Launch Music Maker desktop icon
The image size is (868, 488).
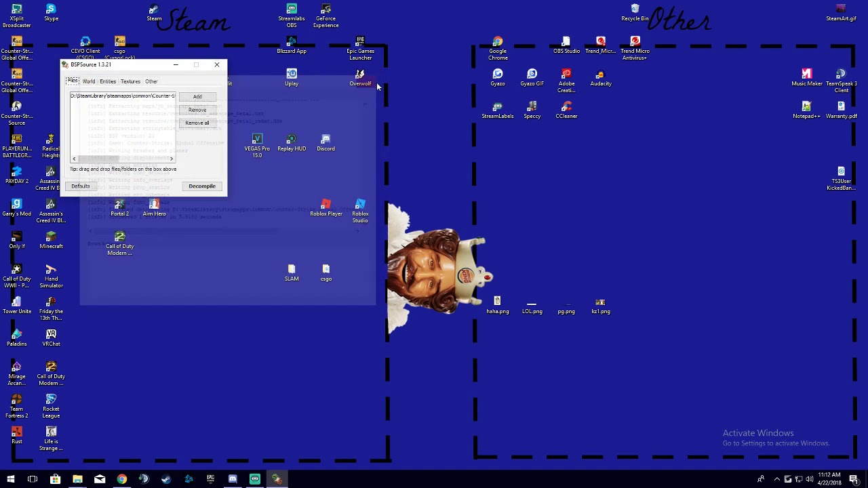[806, 78]
